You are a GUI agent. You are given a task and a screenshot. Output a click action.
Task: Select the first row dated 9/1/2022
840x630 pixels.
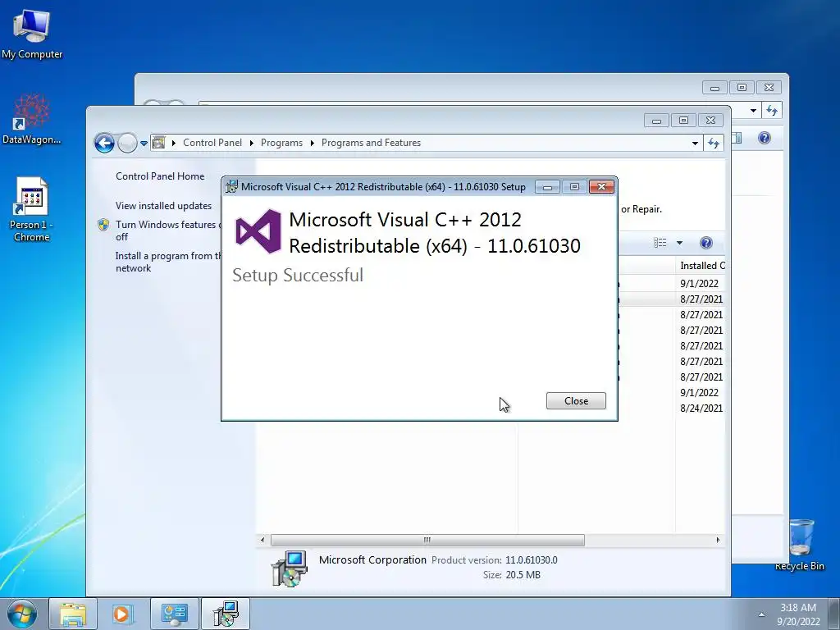699,283
